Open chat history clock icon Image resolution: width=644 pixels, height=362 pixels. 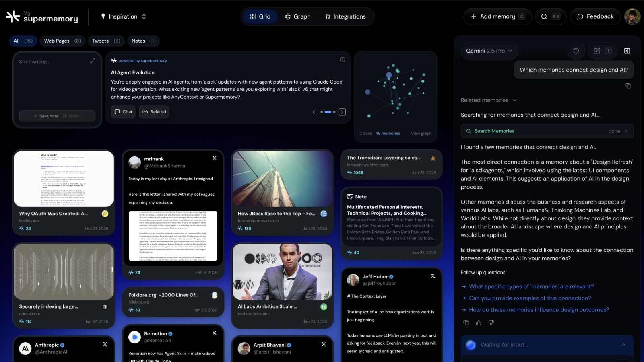click(576, 51)
